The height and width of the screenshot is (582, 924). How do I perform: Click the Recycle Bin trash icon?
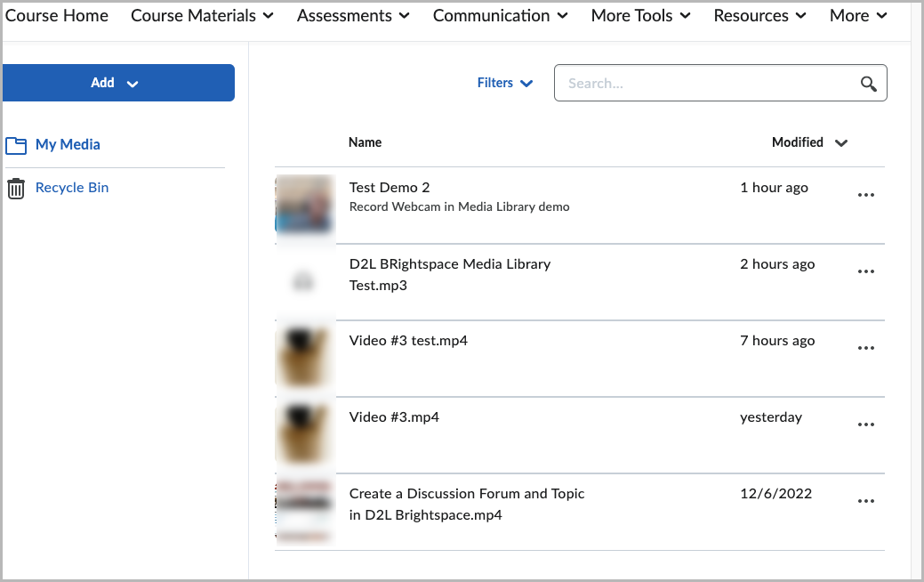click(16, 189)
